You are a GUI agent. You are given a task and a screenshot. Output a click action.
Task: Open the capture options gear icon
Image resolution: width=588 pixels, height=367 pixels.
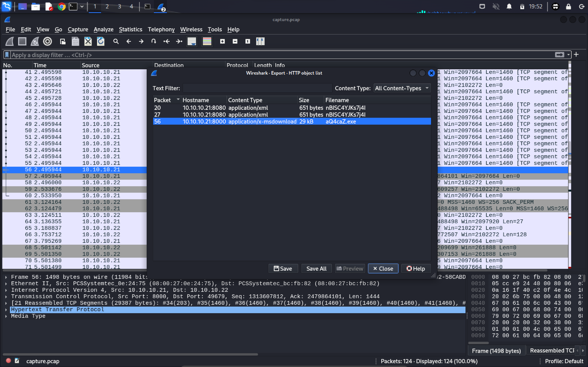point(47,41)
